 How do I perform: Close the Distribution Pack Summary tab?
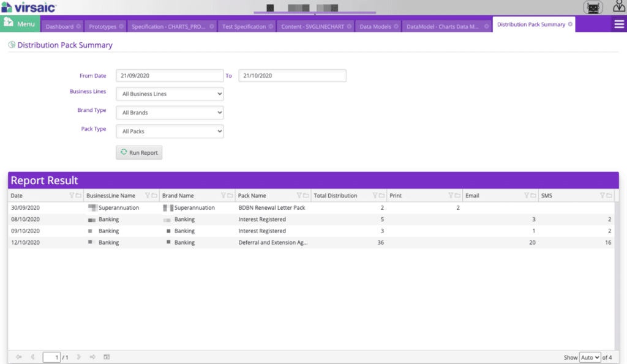(570, 24)
